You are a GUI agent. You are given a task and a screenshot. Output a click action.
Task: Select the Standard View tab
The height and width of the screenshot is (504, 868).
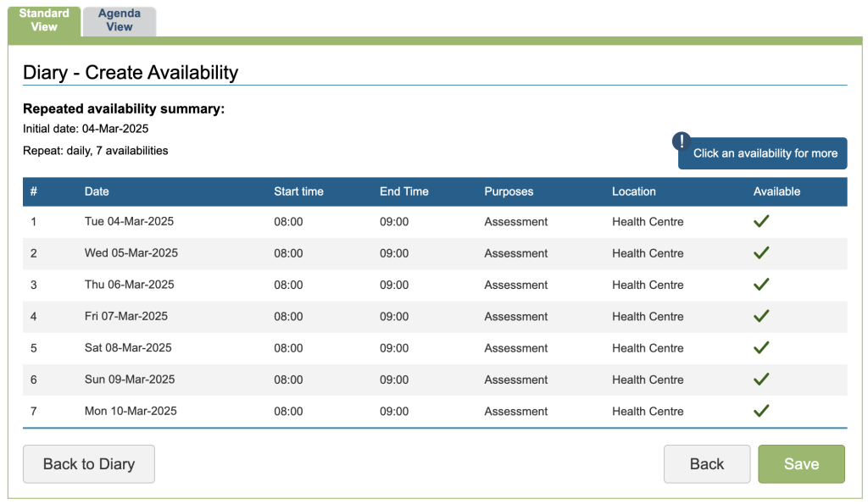click(x=44, y=21)
